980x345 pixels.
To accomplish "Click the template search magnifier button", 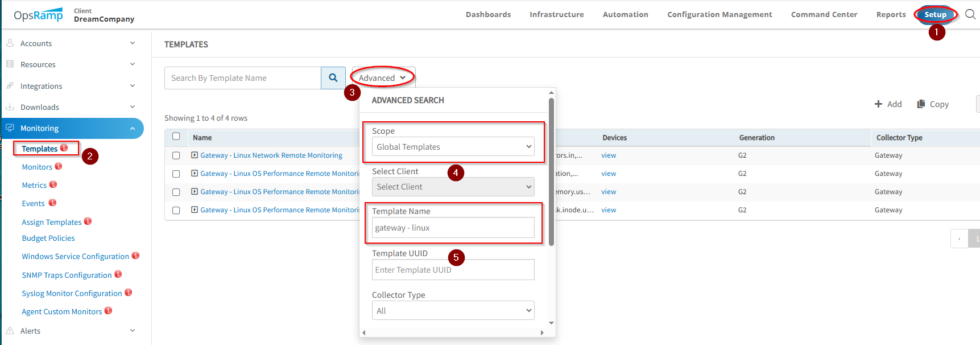I will click(x=333, y=78).
